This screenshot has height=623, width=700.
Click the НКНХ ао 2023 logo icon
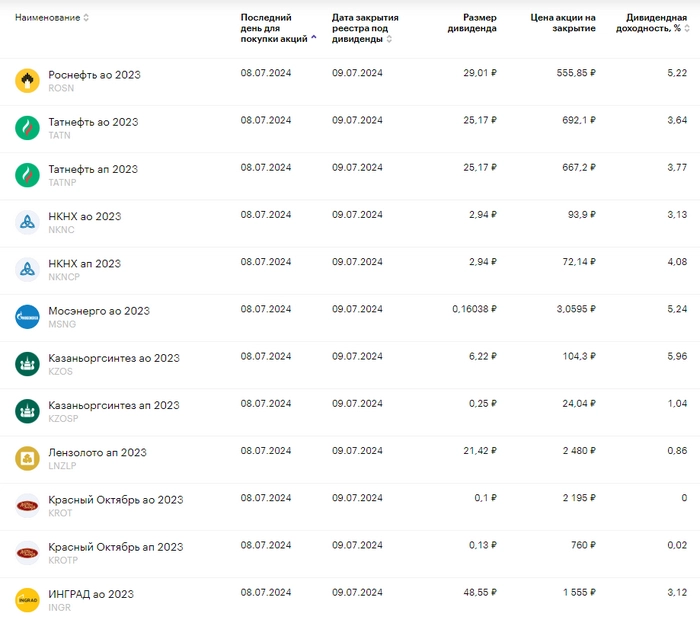[x=27, y=221]
